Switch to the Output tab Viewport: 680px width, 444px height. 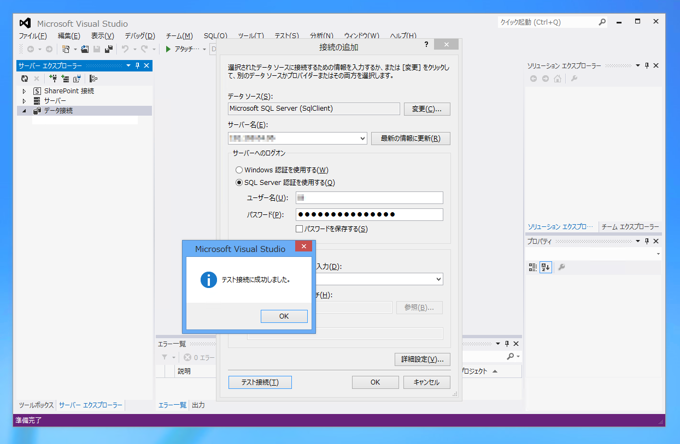198,405
